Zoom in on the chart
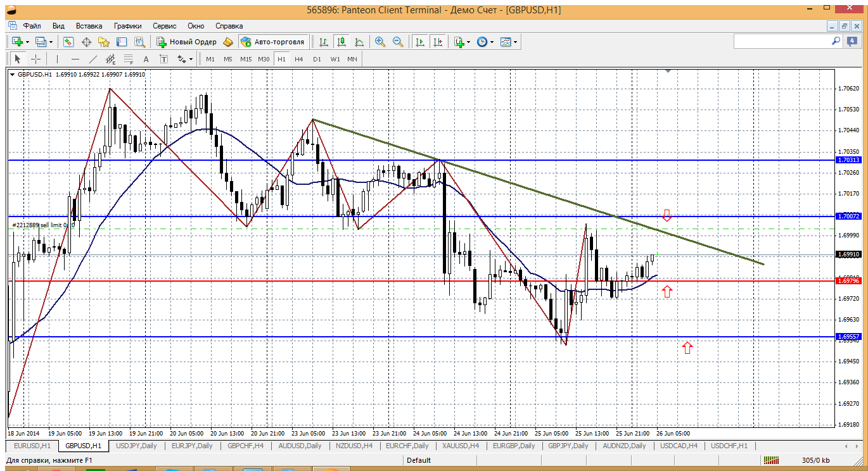Viewport: 868px width, 471px height. pyautogui.click(x=380, y=42)
